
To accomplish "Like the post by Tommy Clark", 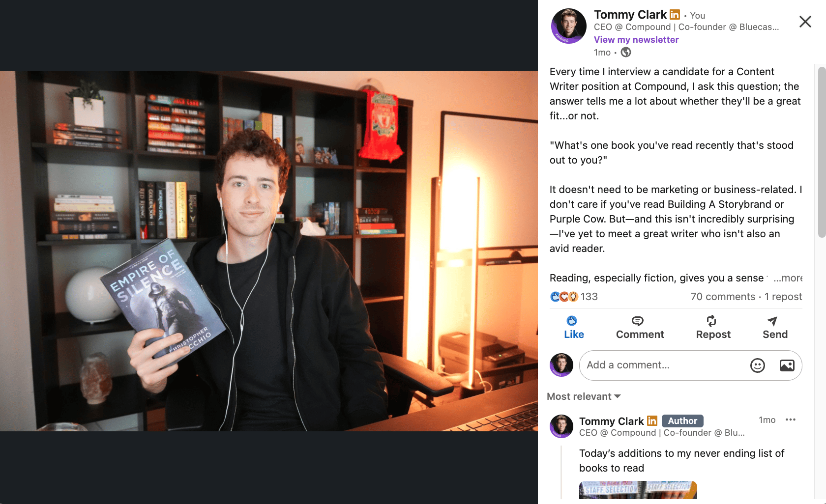I will coord(574,328).
